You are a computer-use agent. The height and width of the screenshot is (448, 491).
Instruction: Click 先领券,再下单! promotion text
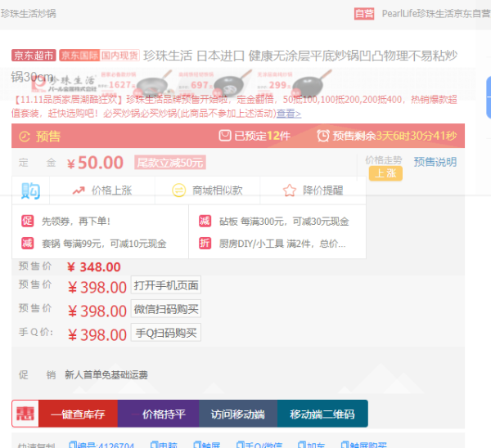click(76, 222)
